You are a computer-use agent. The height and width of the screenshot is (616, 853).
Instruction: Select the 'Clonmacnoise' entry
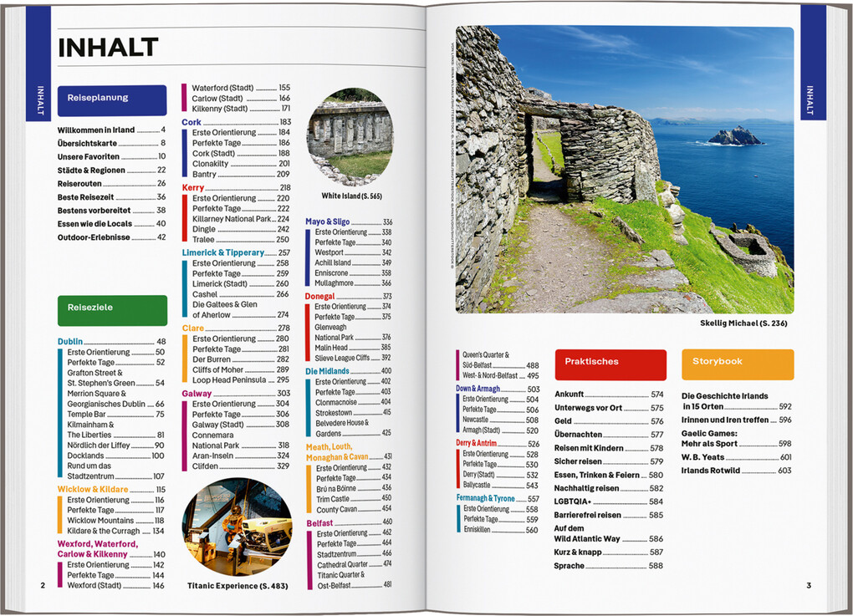[x=354, y=402]
